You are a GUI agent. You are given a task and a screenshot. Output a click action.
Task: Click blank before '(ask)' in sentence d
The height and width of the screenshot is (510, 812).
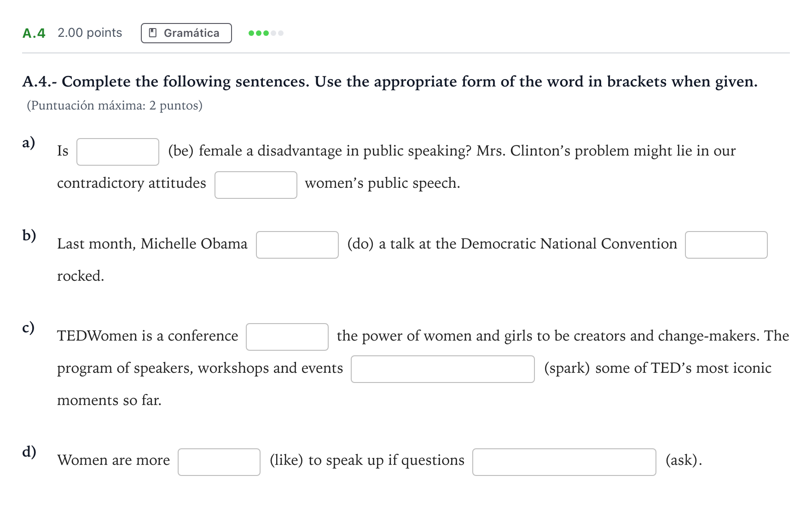(x=564, y=462)
